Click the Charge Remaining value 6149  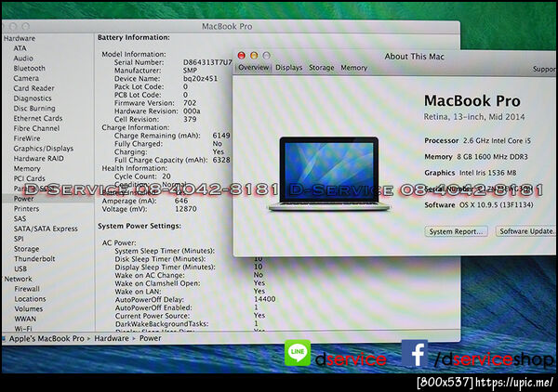221,136
